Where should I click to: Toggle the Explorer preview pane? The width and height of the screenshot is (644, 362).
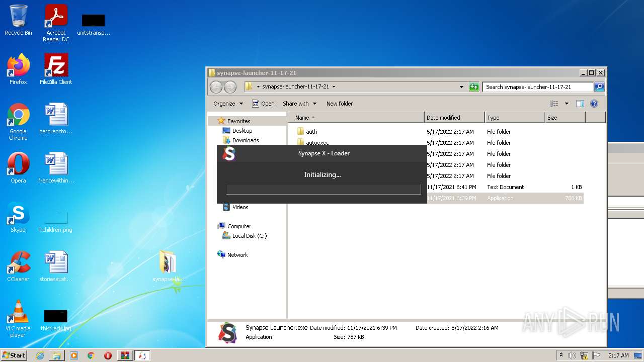pos(580,104)
